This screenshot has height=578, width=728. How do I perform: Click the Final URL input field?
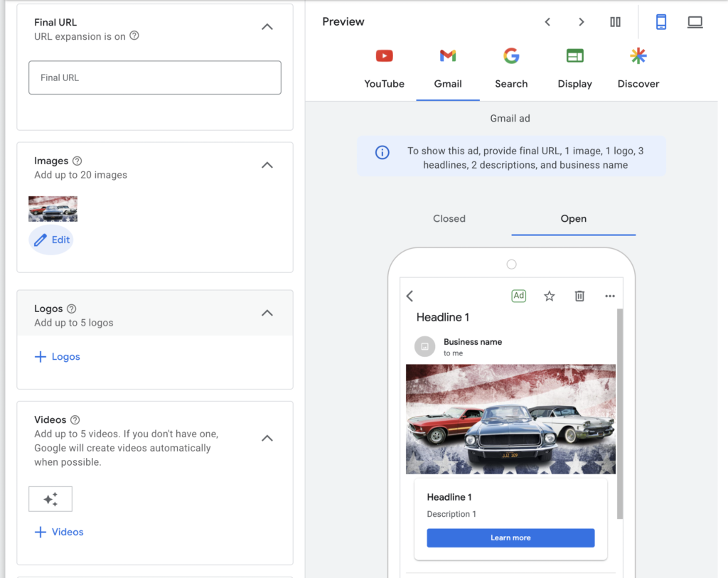[154, 77]
